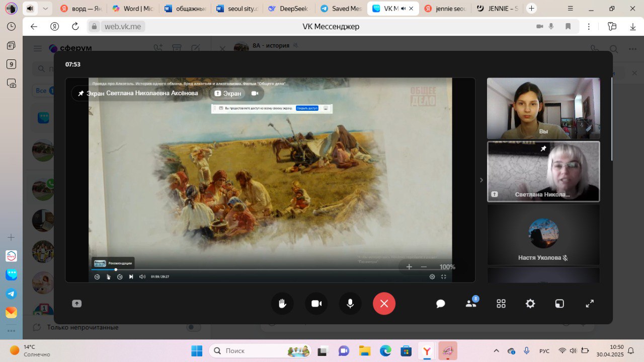This screenshot has width=644, height=362.
Task: Open browser history in the sidebar
Action: pos(11,26)
